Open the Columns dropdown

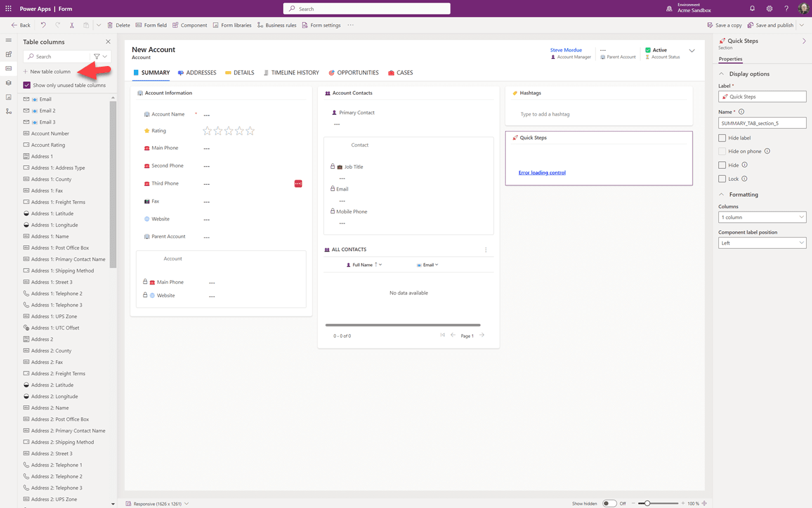(762, 217)
